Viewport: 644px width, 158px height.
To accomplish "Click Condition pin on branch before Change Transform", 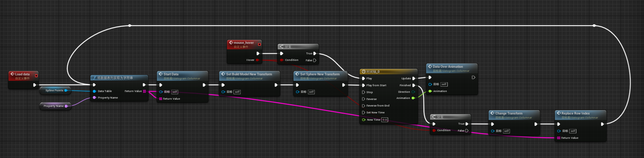I will tap(434, 130).
